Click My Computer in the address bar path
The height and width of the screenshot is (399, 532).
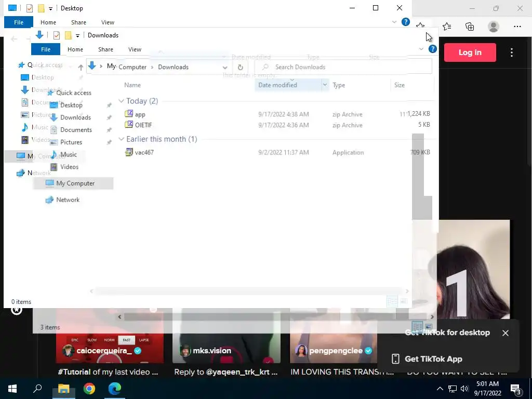(x=127, y=67)
